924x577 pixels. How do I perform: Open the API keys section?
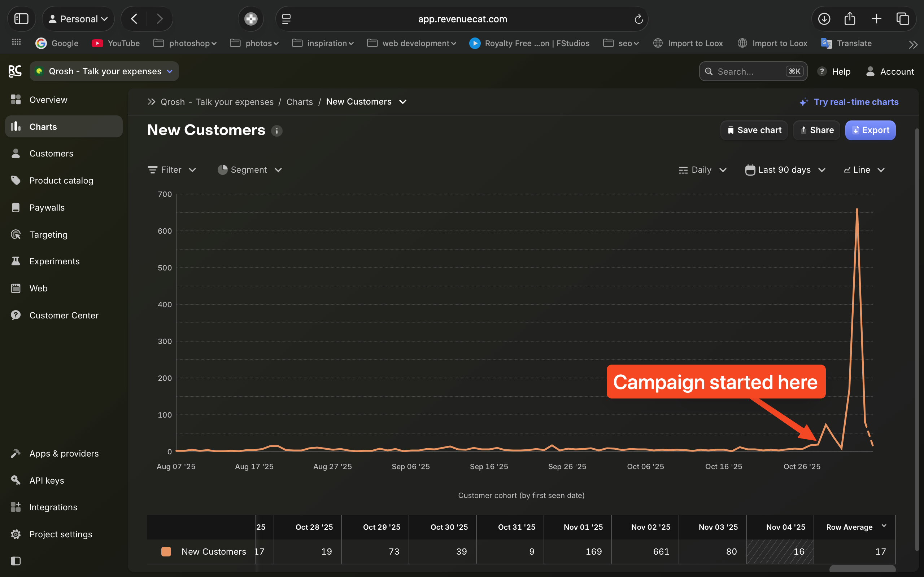click(x=46, y=480)
